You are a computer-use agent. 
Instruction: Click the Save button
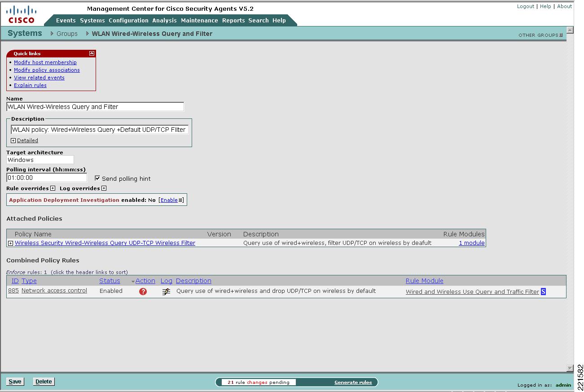coord(15,382)
